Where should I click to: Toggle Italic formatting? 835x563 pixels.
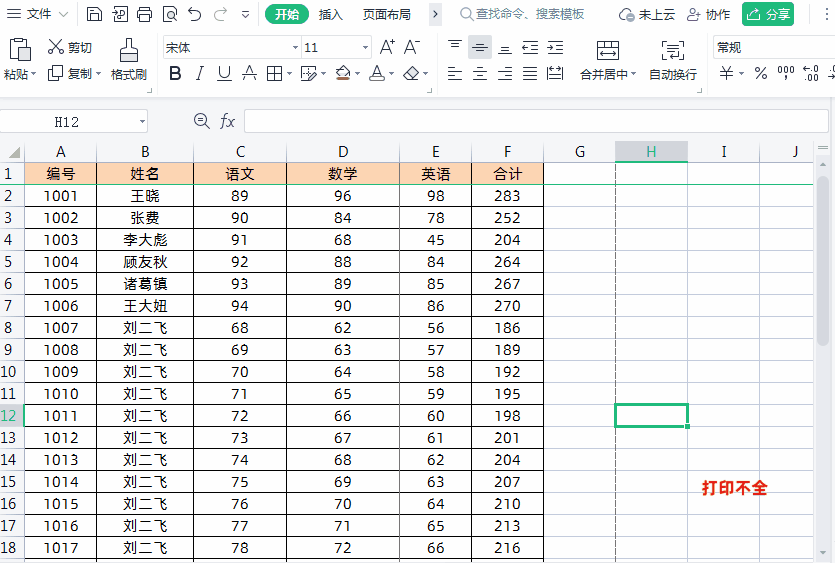pos(200,74)
